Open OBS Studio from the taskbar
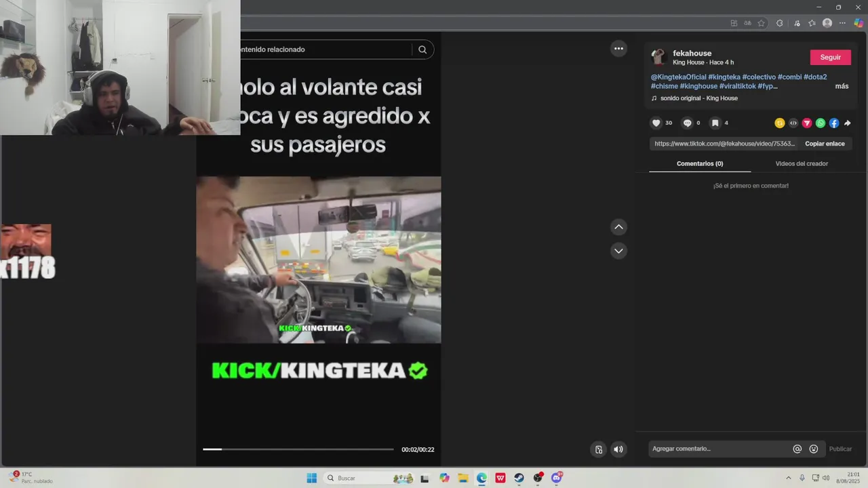Viewport: 868px width, 488px height. [538, 478]
